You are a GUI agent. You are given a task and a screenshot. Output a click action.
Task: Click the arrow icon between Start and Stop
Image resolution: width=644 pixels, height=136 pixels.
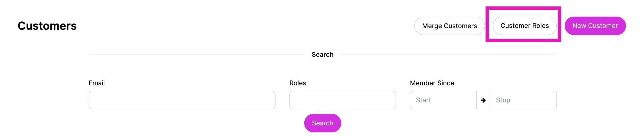point(483,100)
